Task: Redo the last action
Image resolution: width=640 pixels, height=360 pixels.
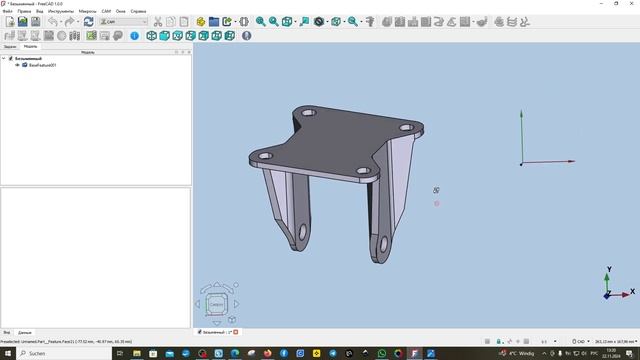Action: coord(69,22)
